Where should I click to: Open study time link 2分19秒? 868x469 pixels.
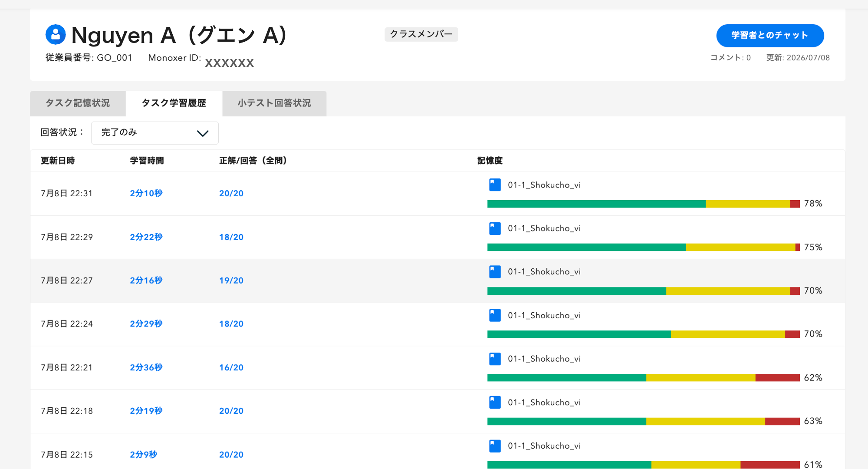click(x=146, y=411)
